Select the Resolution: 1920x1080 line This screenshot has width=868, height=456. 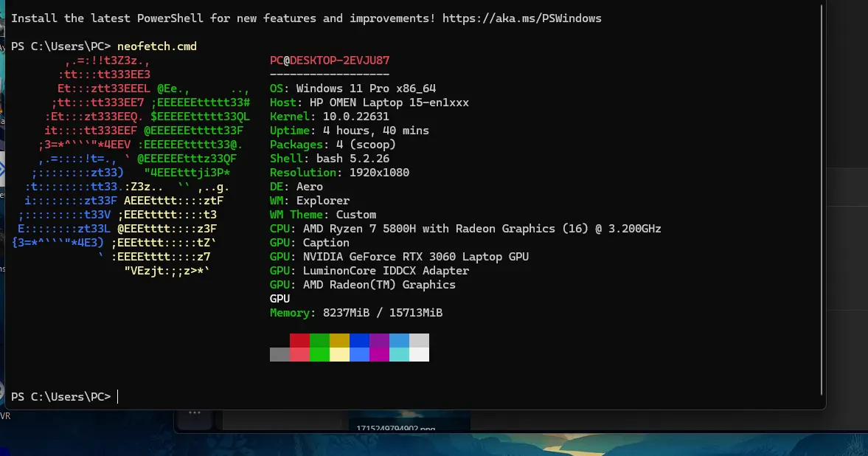click(339, 173)
